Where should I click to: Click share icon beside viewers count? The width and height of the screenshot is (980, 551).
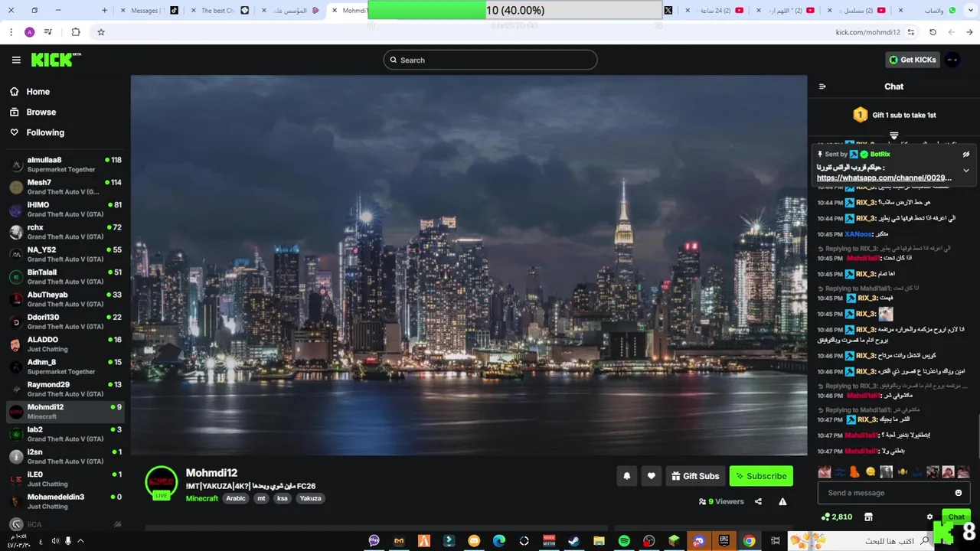[x=758, y=502]
